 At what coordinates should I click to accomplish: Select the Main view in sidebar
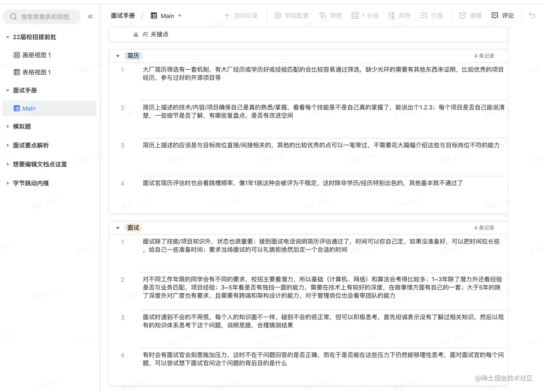point(50,108)
